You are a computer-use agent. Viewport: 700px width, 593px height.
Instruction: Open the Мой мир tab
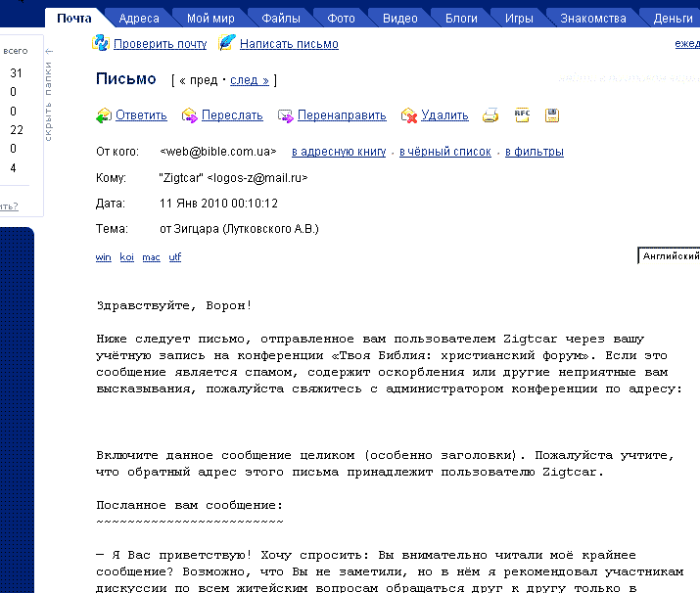(x=210, y=18)
